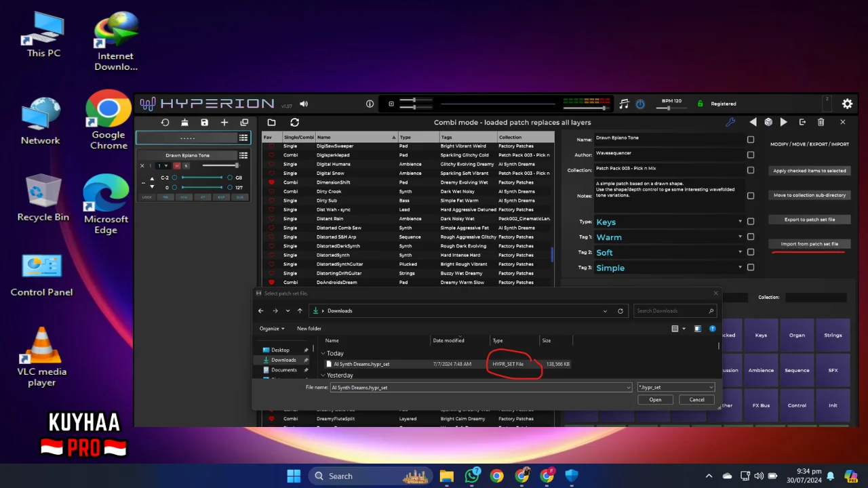Image resolution: width=868 pixels, height=488 pixels.
Task: Toggle red mute M button on layer 1
Action: click(x=177, y=165)
